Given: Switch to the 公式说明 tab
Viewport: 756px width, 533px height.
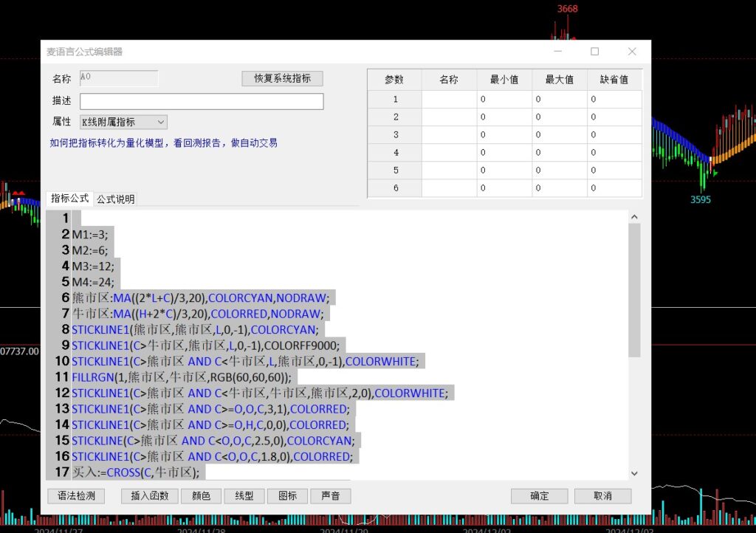Looking at the screenshot, I should (x=116, y=199).
